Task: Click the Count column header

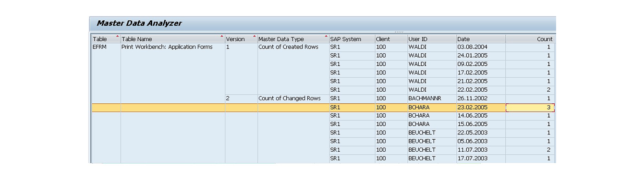Action: pos(530,39)
